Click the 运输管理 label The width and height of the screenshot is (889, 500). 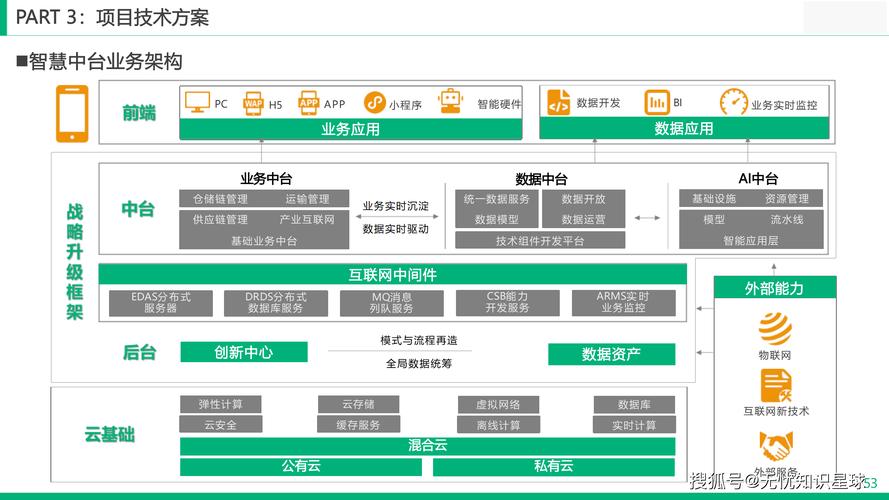(x=307, y=199)
